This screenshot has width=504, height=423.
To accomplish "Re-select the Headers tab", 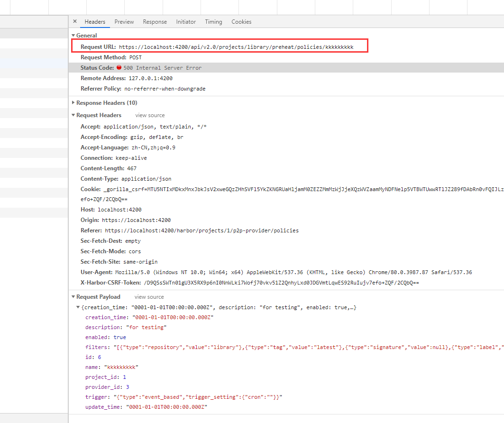I will coord(95,21).
